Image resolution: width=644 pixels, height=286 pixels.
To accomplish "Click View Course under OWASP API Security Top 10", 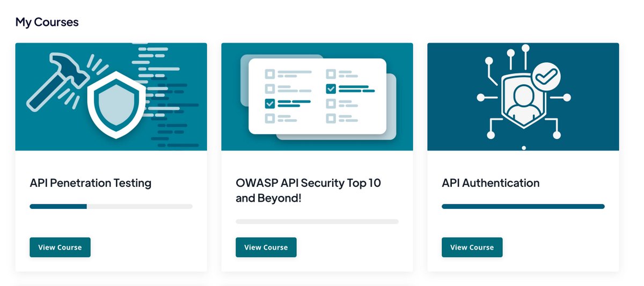I will point(266,247).
